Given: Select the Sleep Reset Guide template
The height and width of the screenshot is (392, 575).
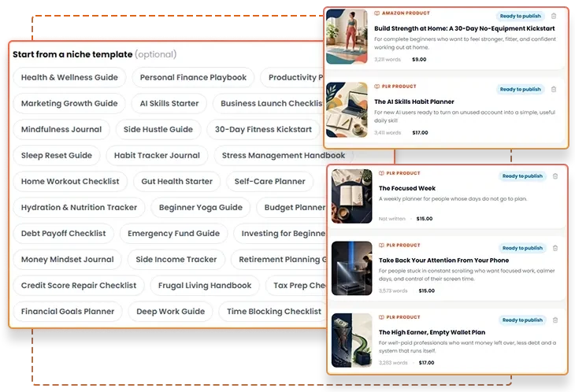Looking at the screenshot, I should (57, 155).
